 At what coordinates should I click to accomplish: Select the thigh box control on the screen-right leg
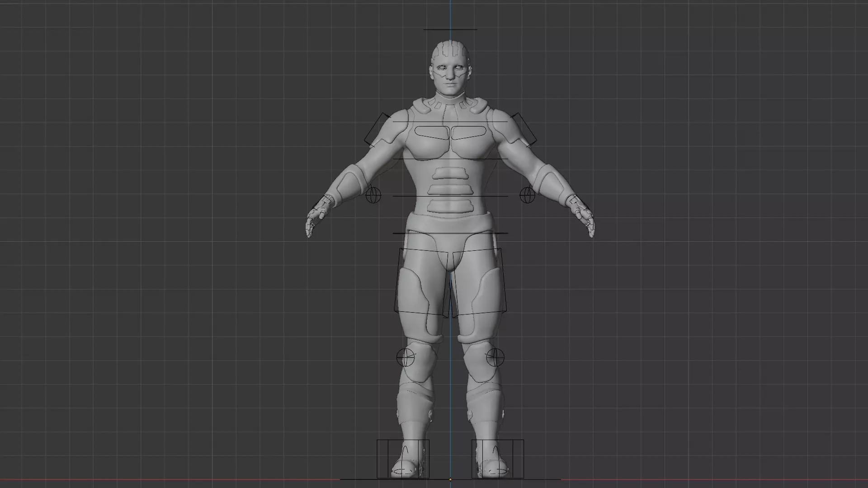point(479,282)
